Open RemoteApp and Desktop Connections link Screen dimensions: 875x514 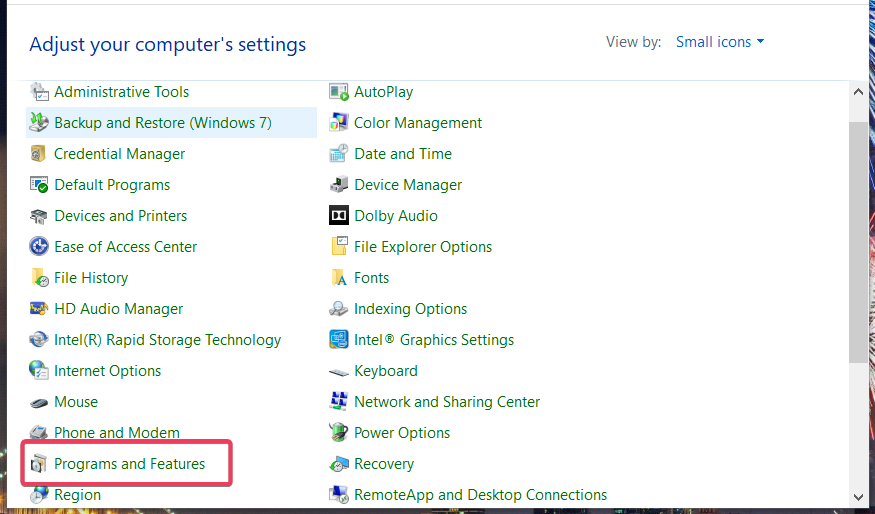[480, 494]
